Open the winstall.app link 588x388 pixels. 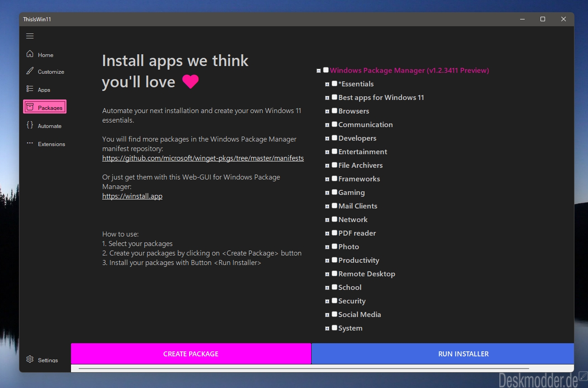coord(132,196)
